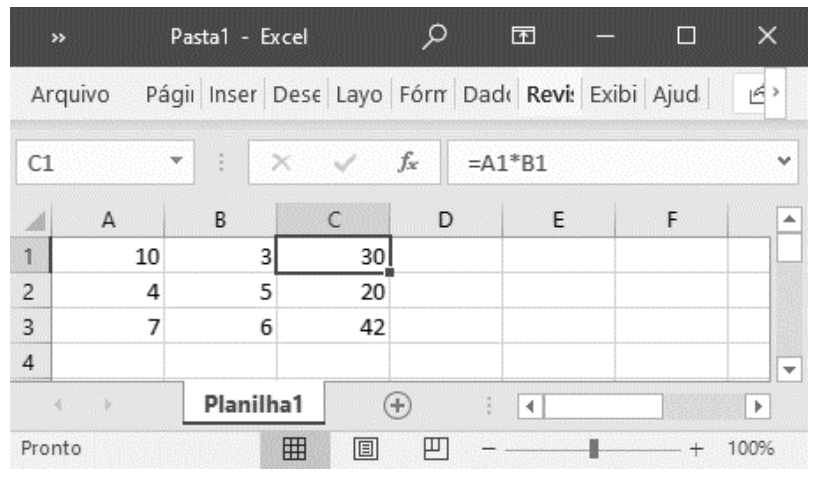Open the Dados tab
This screenshot has width=818, height=479.
[486, 94]
